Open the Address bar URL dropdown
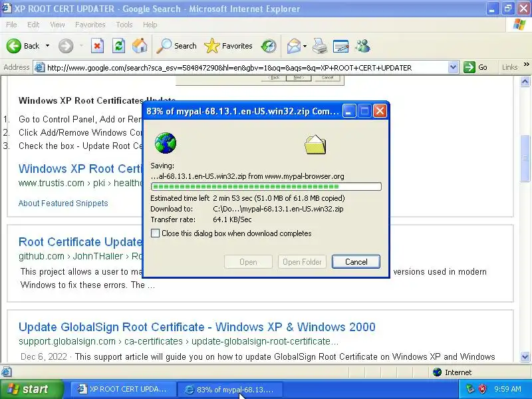 [x=453, y=67]
